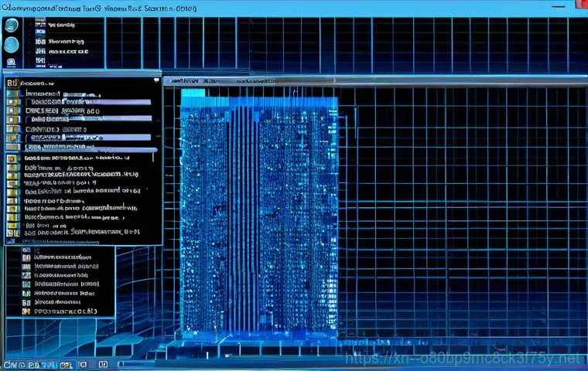Click the small device icon below round icons
The height and width of the screenshot is (371, 588).
(x=11, y=63)
